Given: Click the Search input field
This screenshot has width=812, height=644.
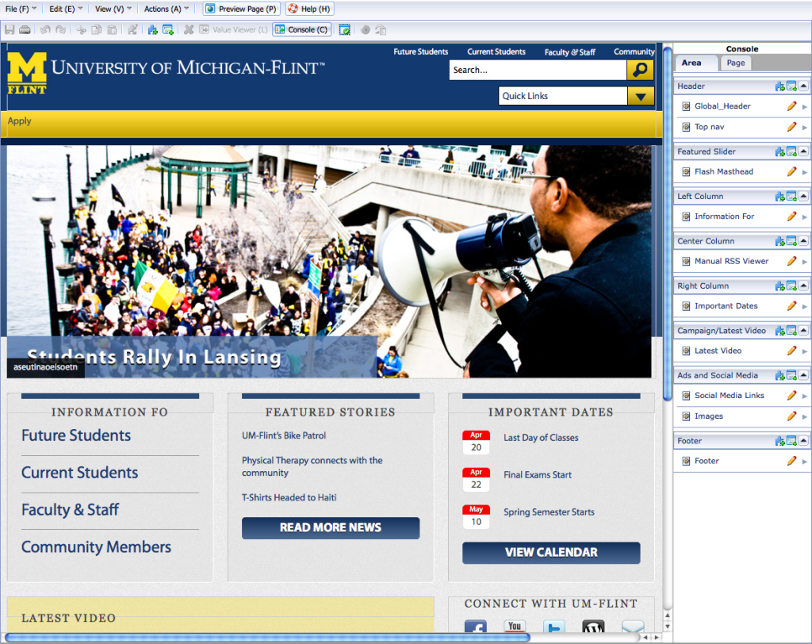Looking at the screenshot, I should pos(538,70).
